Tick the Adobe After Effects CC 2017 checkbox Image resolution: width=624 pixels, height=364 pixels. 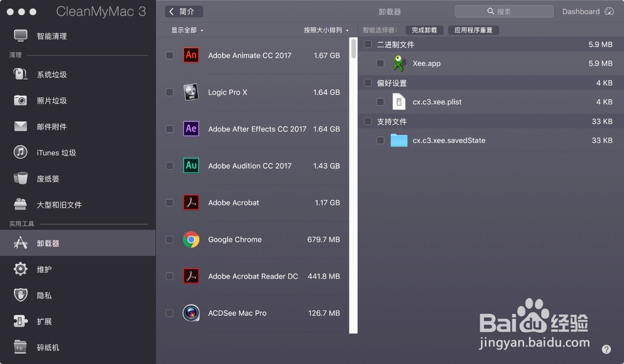click(170, 129)
